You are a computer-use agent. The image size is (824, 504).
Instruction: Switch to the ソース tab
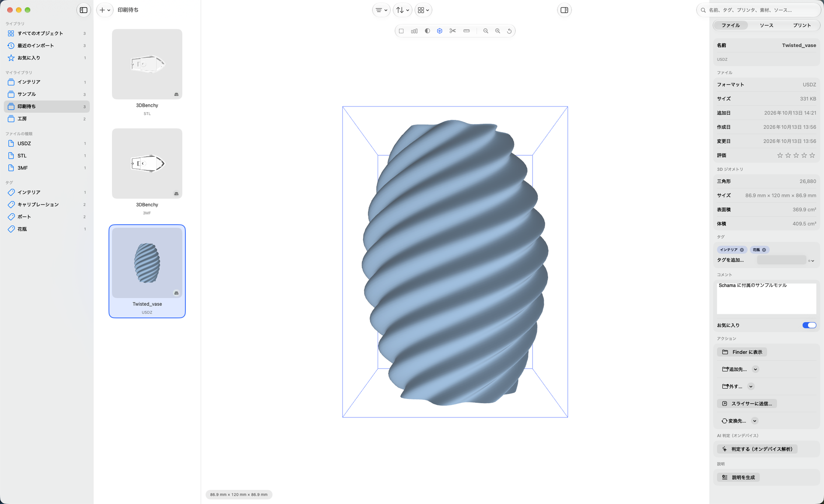point(766,25)
